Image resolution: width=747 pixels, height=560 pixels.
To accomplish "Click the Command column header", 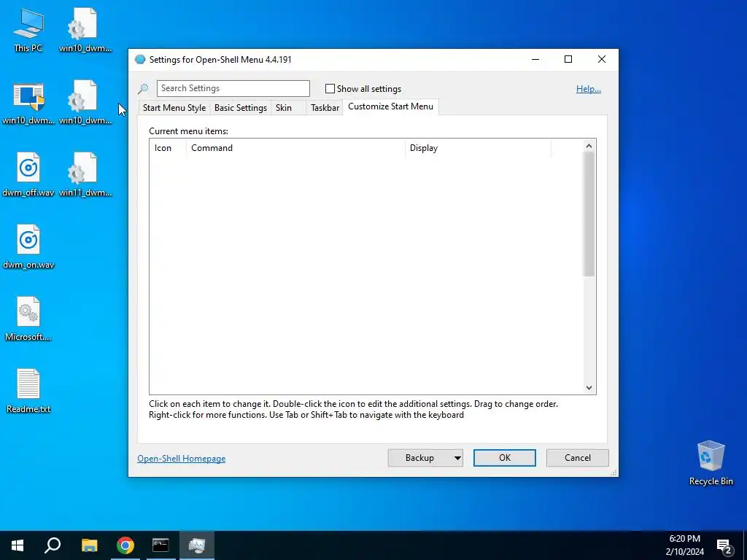I will (295, 148).
